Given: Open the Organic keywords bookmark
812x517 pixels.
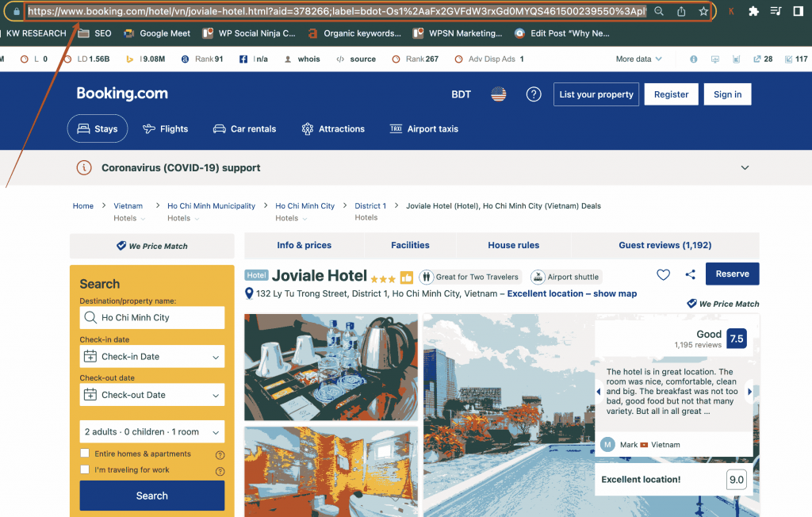Looking at the screenshot, I should tap(354, 33).
